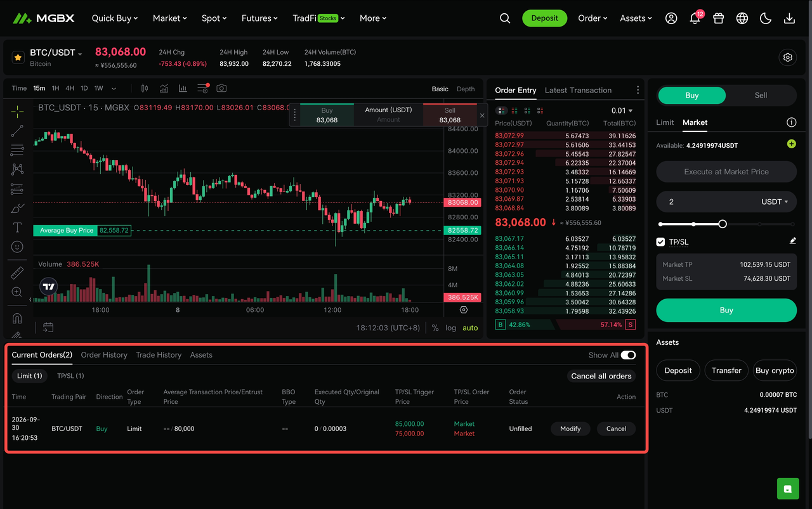
Task: Open the globe language selector
Action: pyautogui.click(x=742, y=18)
